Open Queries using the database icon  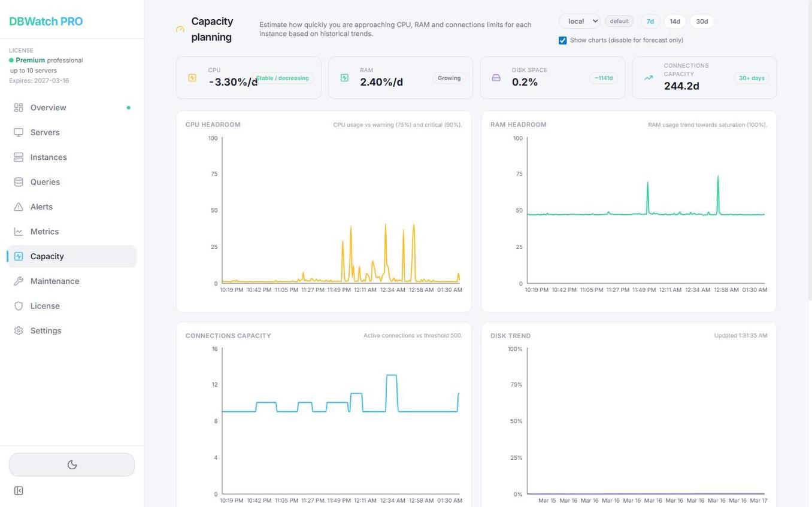tap(19, 182)
